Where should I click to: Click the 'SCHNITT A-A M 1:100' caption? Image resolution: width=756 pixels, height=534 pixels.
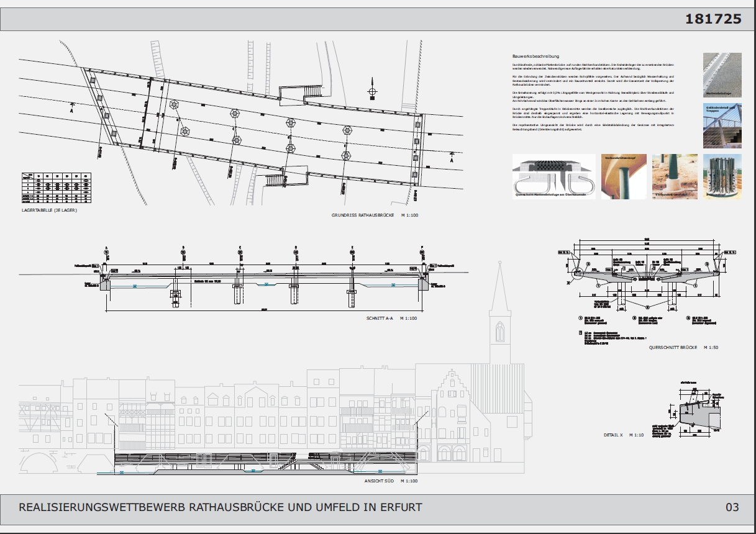392,318
